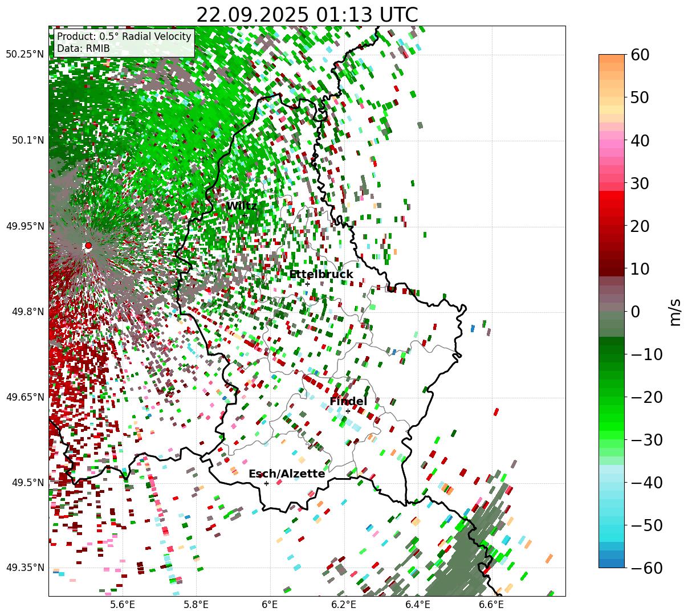Click the colorbar 20 tick label
The height and width of the screenshot is (616, 688).
click(640, 226)
